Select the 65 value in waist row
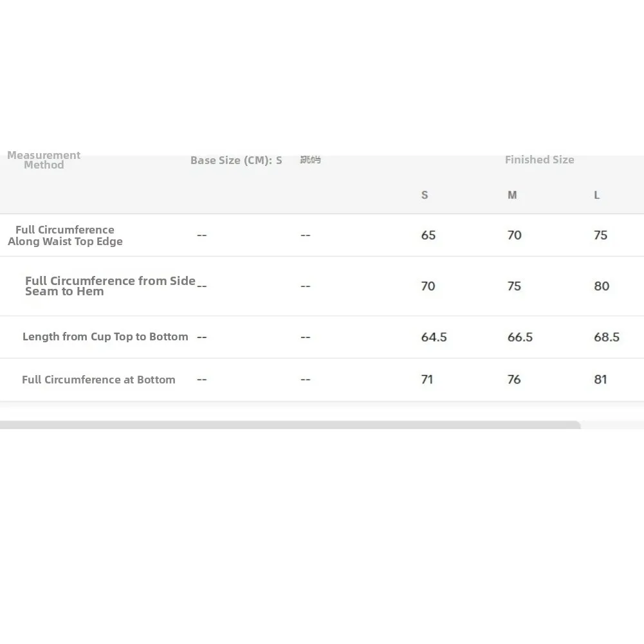The height and width of the screenshot is (644, 644). (x=428, y=235)
